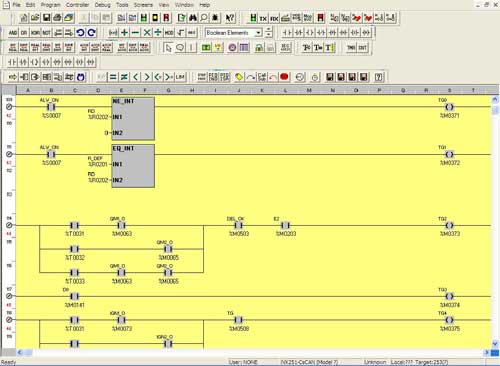
Task: Insert an XOR logic element
Action: [x=35, y=33]
